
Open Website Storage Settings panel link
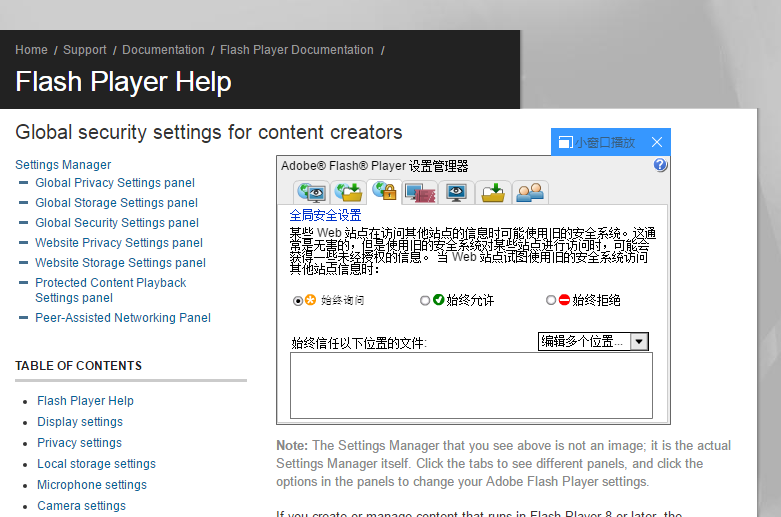(121, 262)
